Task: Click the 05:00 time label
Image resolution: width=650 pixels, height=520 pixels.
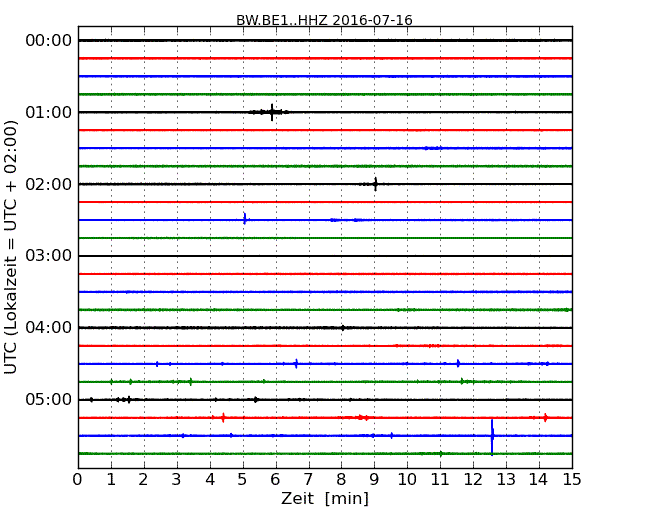Action: [x=49, y=399]
